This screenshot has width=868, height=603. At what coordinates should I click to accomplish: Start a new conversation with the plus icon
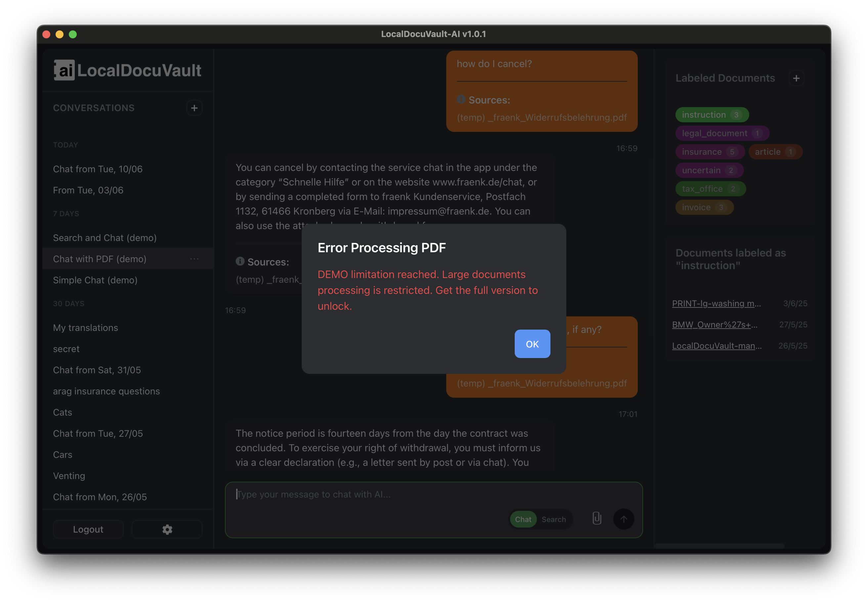pyautogui.click(x=194, y=108)
